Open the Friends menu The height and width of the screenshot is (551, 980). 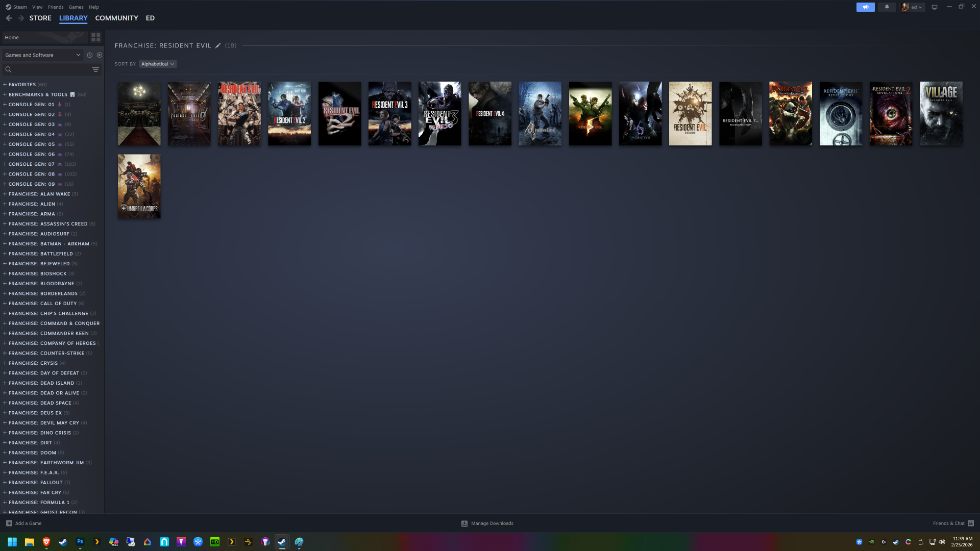56,7
